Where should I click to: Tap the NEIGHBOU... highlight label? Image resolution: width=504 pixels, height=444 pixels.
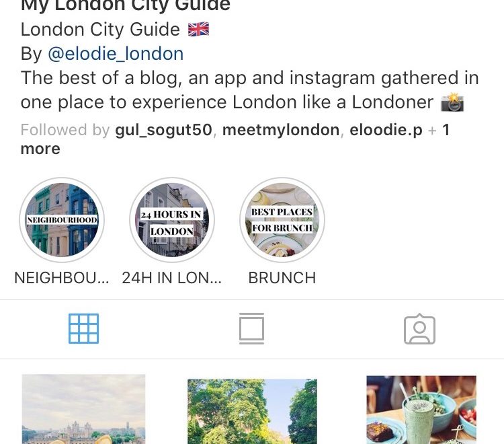tap(62, 278)
